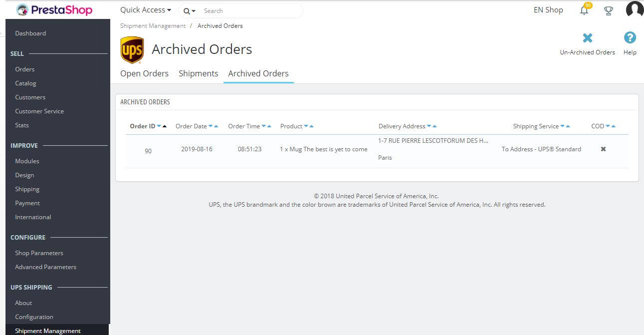The image size is (644, 335).
Task: Open the trophy merchant expertise icon
Action: (x=609, y=10)
